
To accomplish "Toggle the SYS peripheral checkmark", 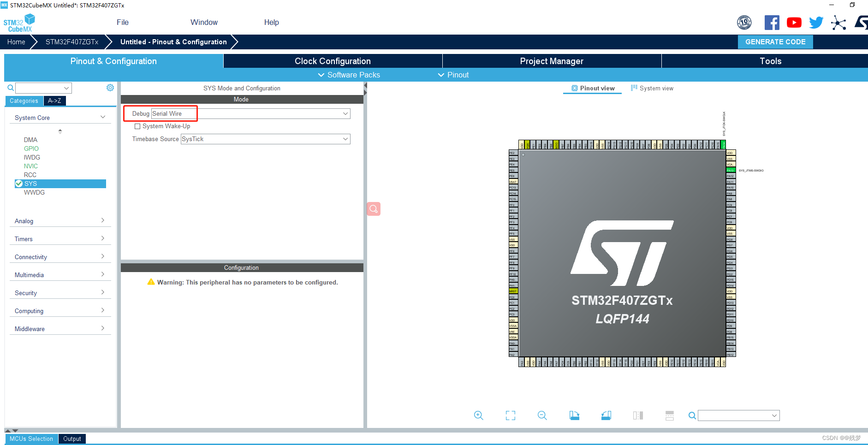I will point(19,183).
